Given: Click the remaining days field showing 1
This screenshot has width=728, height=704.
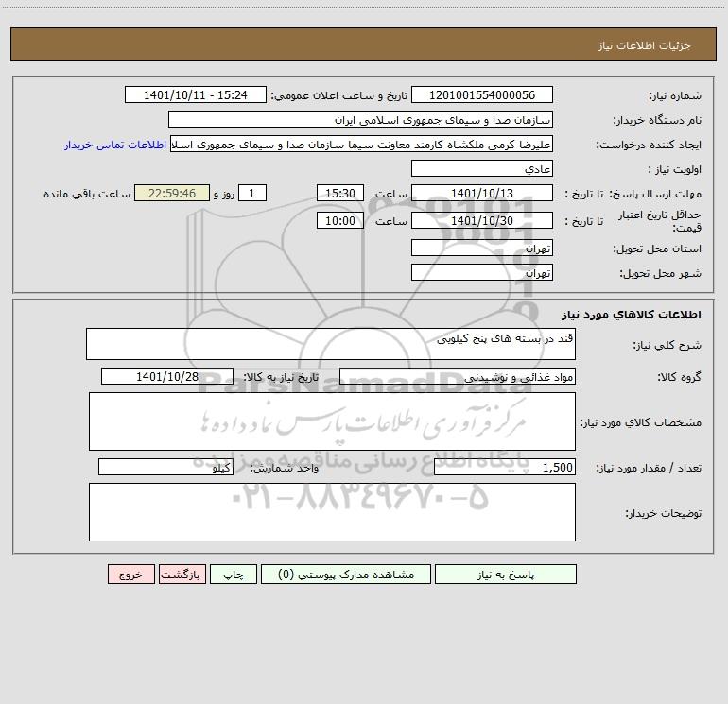Looking at the screenshot, I should point(252,193).
